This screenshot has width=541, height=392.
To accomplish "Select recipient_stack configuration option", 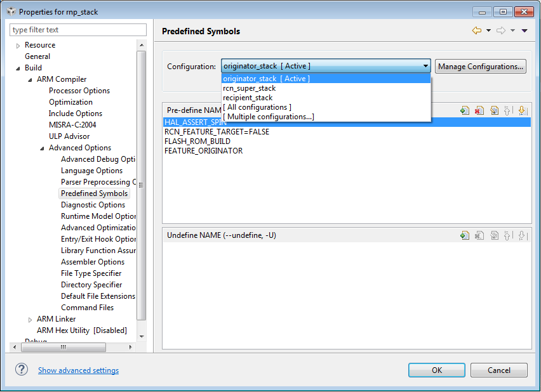I will tap(248, 98).
